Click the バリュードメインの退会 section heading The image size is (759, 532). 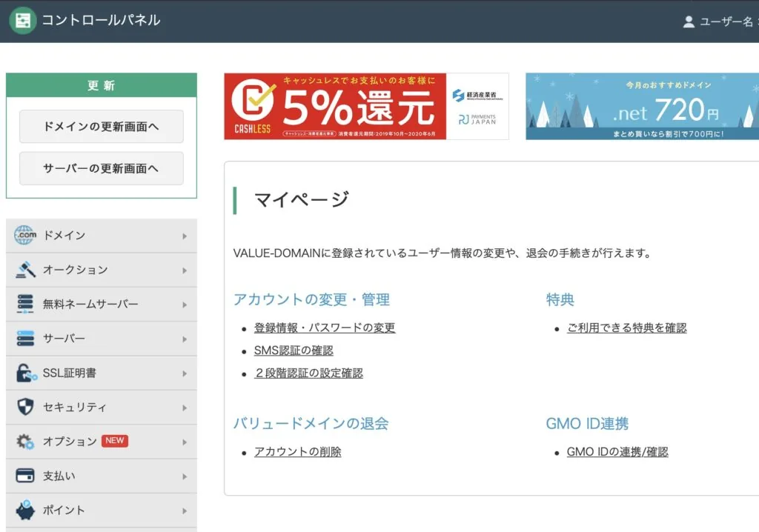point(311,424)
